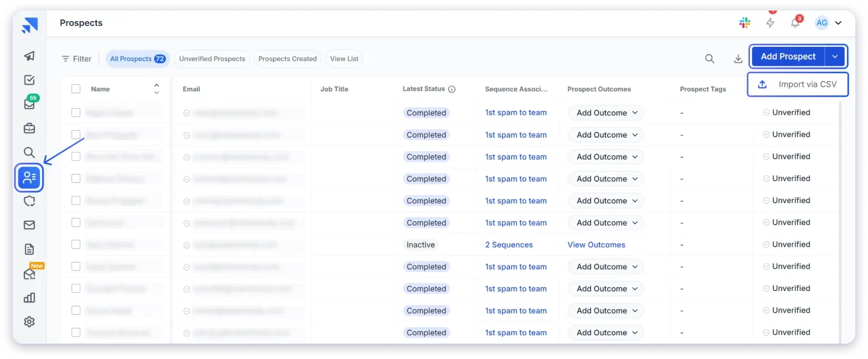Tick the checkbox in the second prospect row
Screen dimensions: 868x359
click(x=76, y=134)
